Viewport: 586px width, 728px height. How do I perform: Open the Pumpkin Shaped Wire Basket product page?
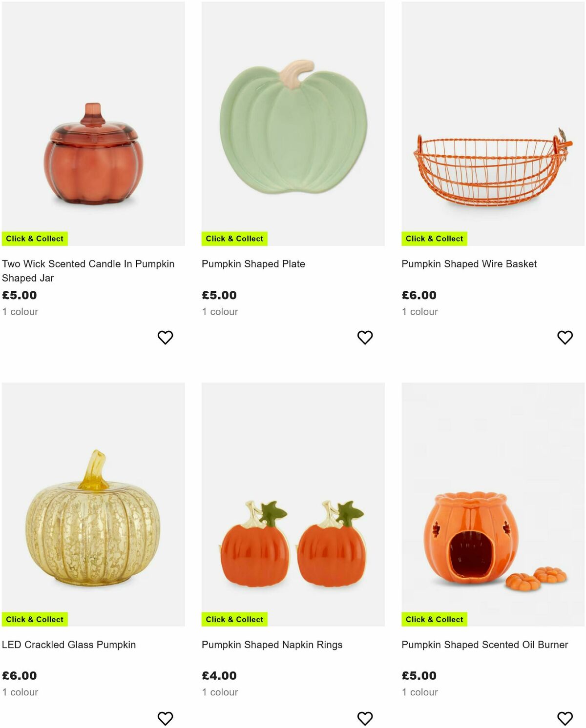(468, 263)
